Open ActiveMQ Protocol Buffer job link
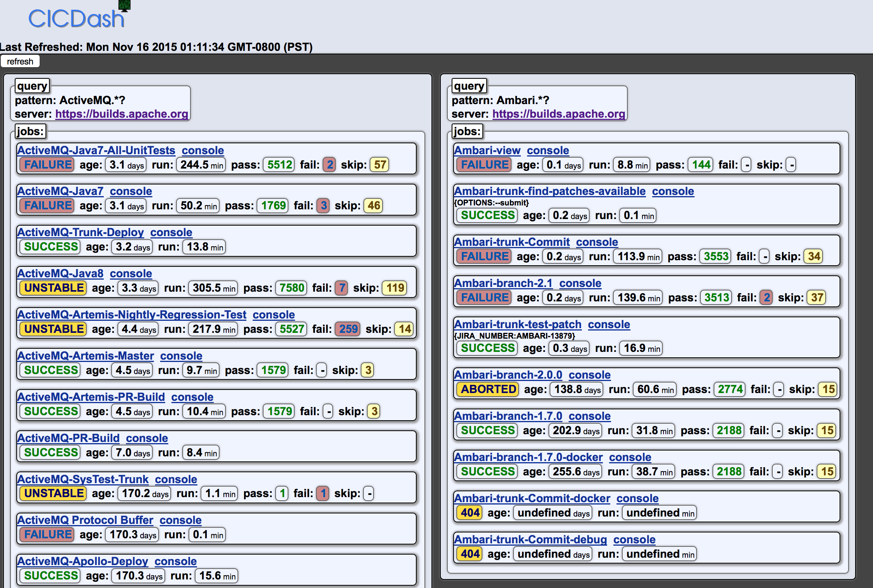 [85, 520]
